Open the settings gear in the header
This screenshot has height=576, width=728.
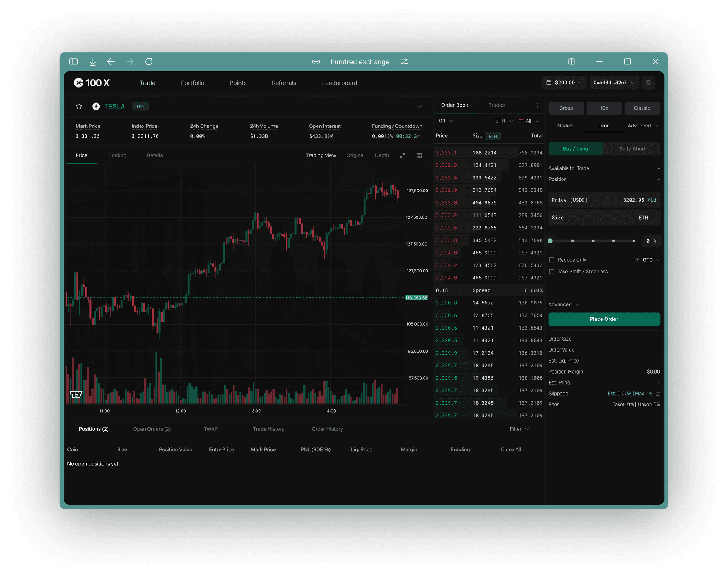point(648,83)
